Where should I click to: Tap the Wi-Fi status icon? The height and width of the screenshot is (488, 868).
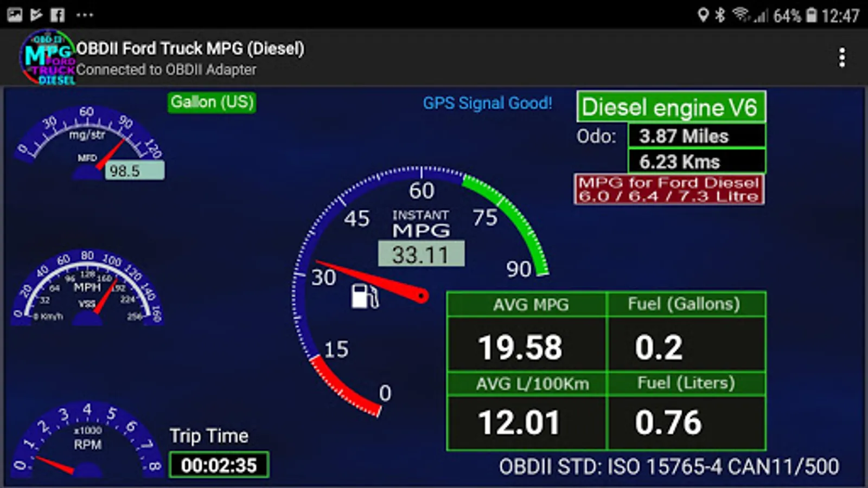coord(741,15)
